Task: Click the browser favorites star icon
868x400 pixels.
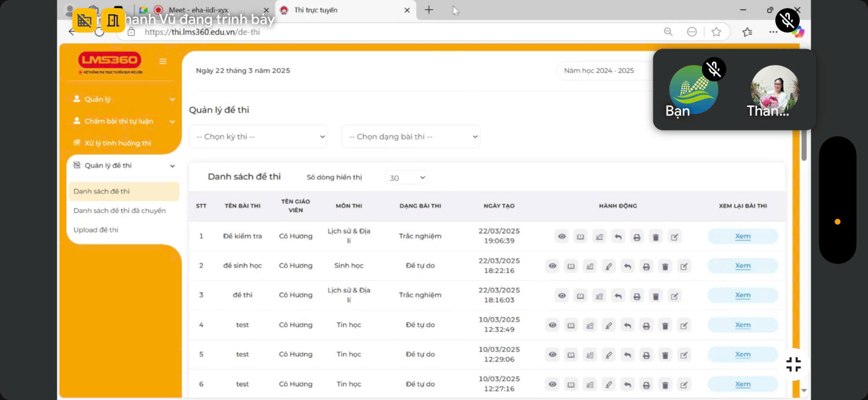Action: click(x=716, y=32)
